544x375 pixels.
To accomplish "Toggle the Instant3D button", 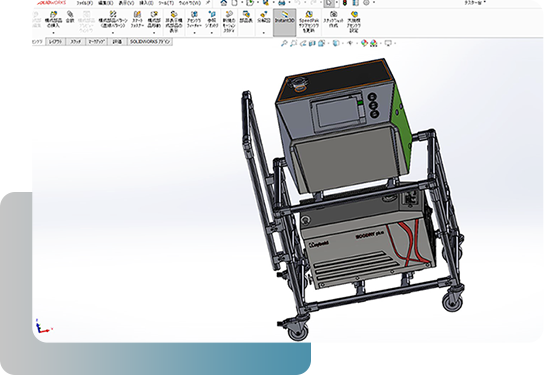I will 284,23.
